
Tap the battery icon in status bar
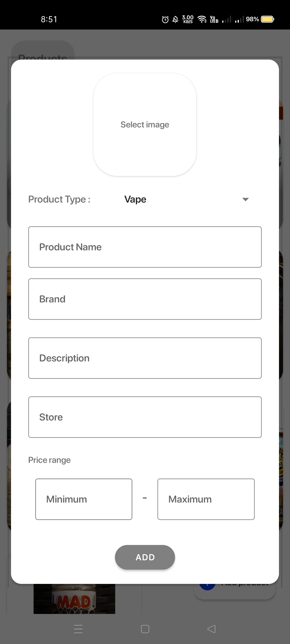(x=267, y=19)
